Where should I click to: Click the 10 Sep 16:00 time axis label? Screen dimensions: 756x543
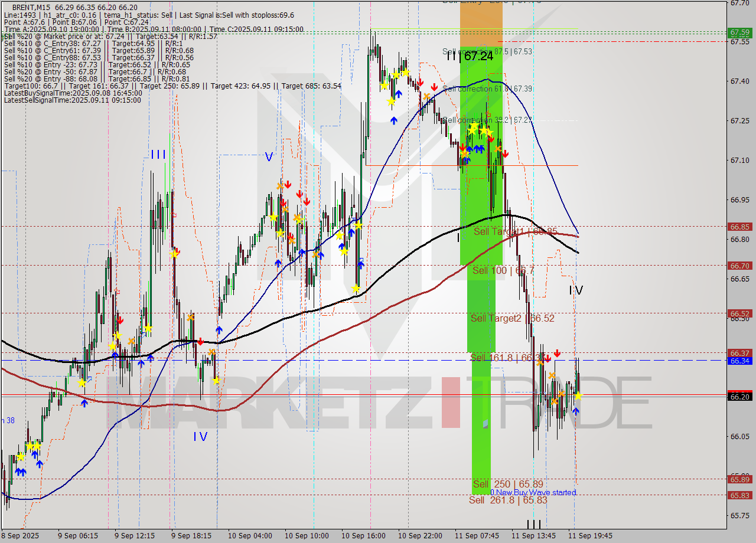pos(364,536)
